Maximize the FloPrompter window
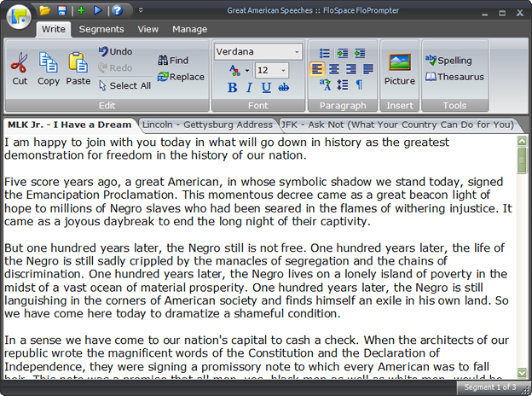Viewport: 532px width, 396px height. pyautogui.click(x=502, y=14)
